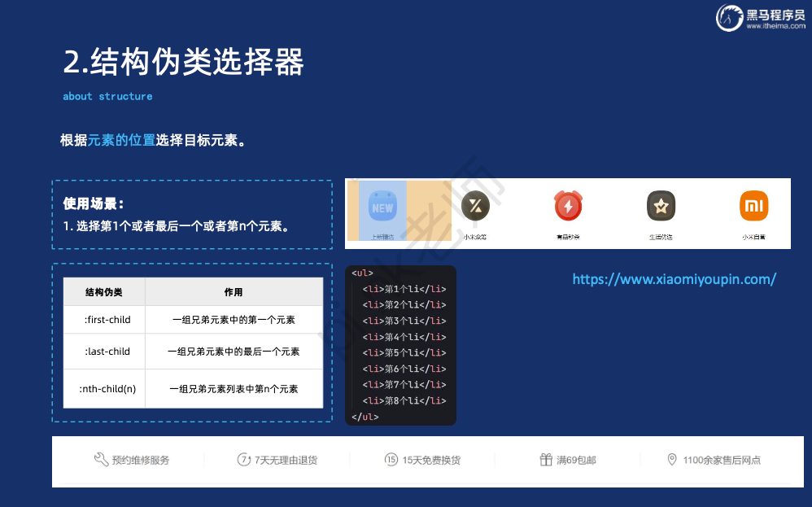Click the location pin icon beside 1100余家售后网点

[672, 459]
